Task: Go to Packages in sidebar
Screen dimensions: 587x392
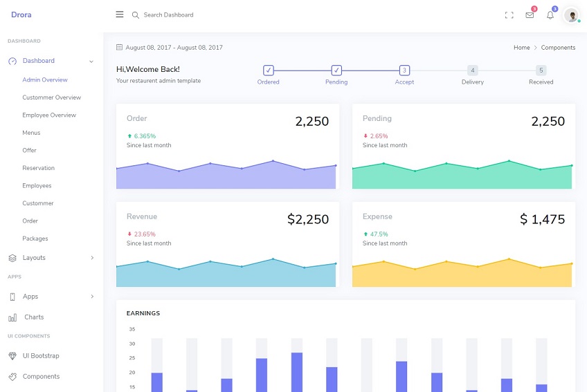Action: [35, 239]
